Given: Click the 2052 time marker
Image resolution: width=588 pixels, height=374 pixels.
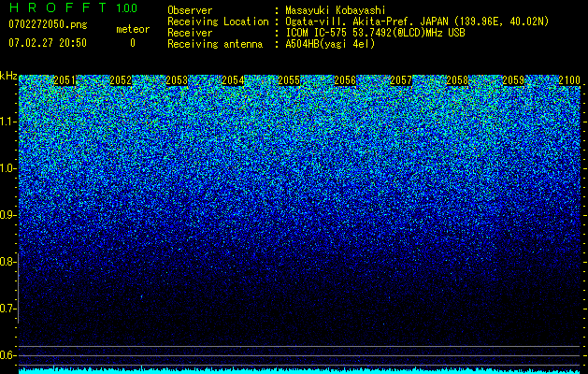Looking at the screenshot, I should pyautogui.click(x=121, y=80).
